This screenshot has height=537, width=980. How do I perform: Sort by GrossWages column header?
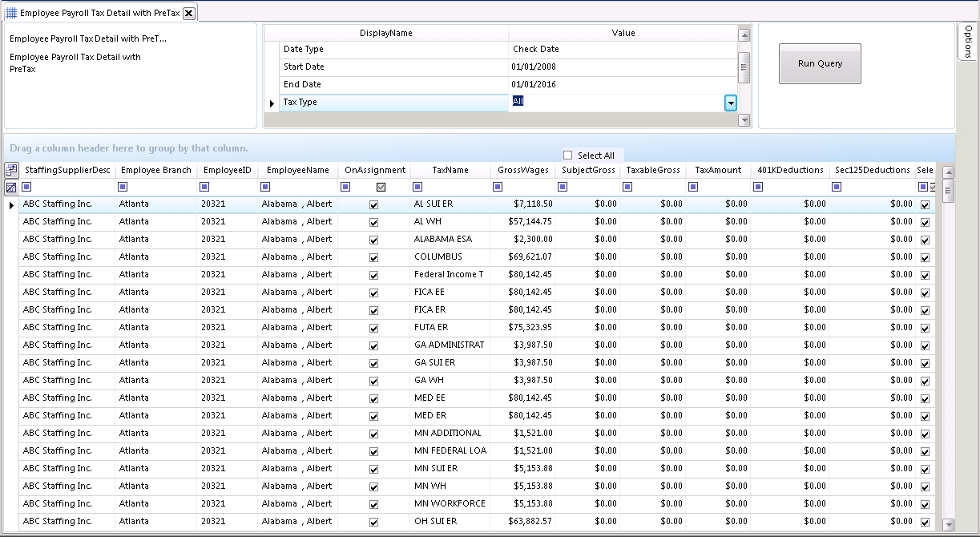click(x=522, y=170)
